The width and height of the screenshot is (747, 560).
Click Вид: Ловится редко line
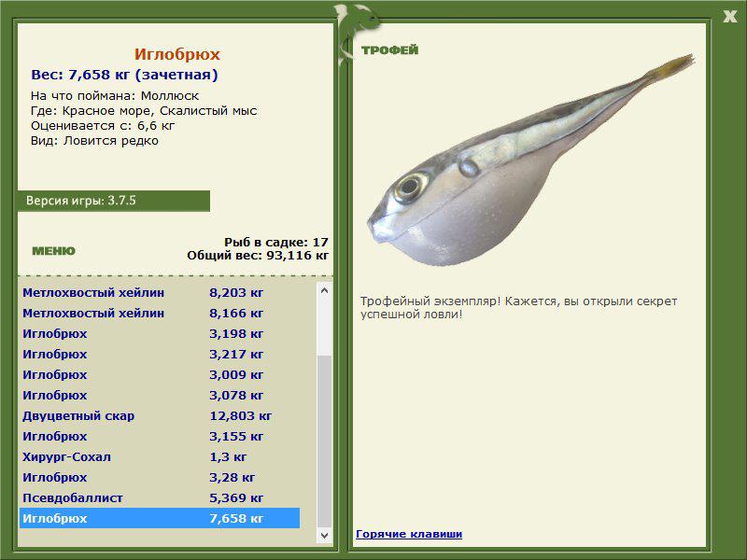pos(94,141)
